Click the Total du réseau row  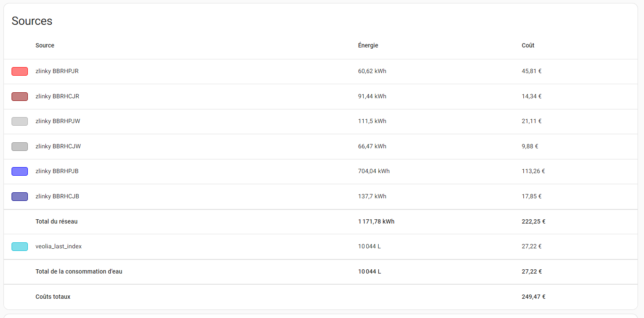click(x=321, y=221)
